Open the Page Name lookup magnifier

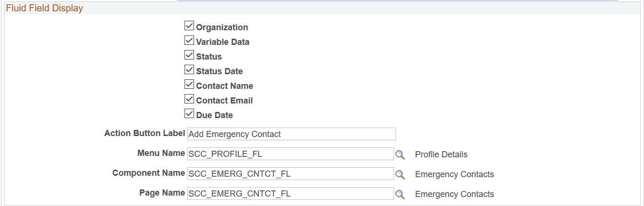point(400,194)
